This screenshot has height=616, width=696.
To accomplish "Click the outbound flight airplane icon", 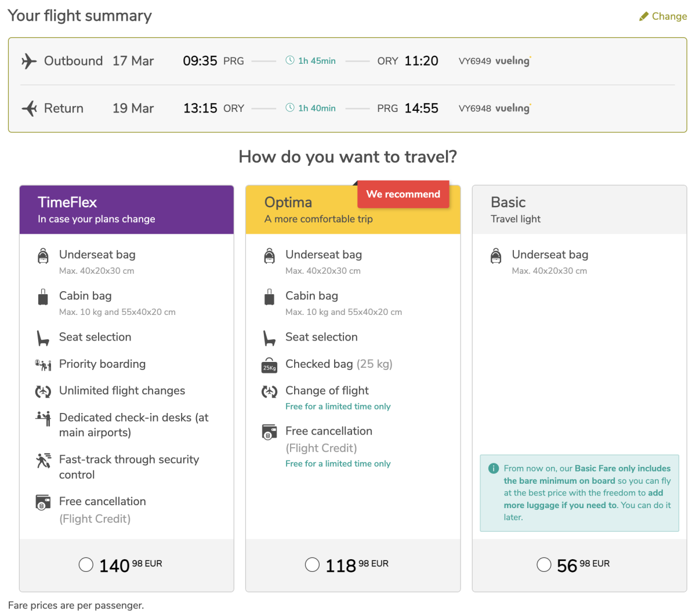I will tap(29, 61).
